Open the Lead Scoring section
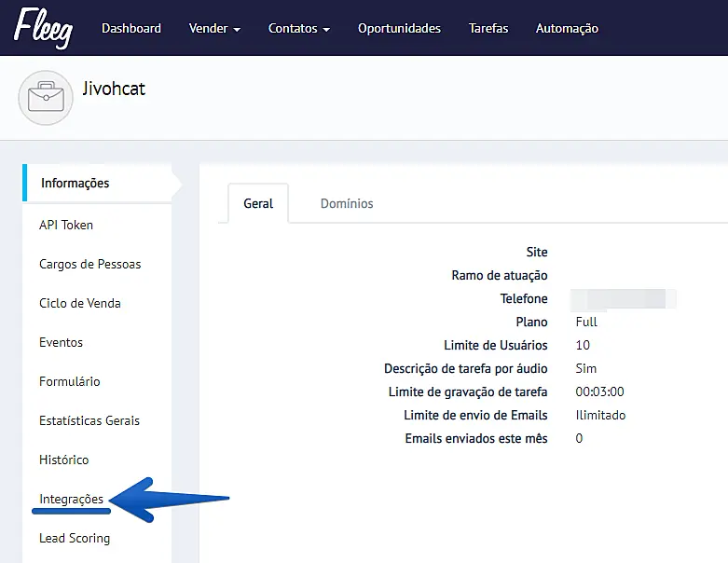The width and height of the screenshot is (728, 563). pyautogui.click(x=75, y=538)
